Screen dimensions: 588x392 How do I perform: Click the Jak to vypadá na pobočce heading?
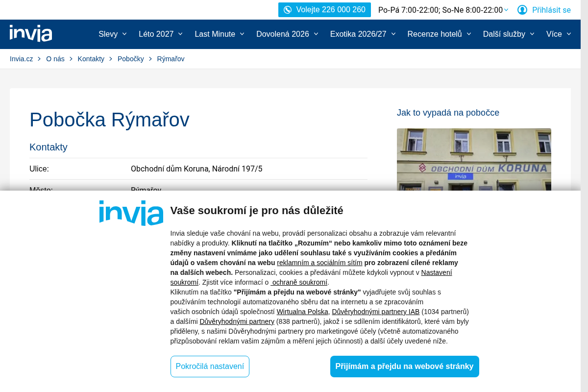pyautogui.click(x=448, y=113)
